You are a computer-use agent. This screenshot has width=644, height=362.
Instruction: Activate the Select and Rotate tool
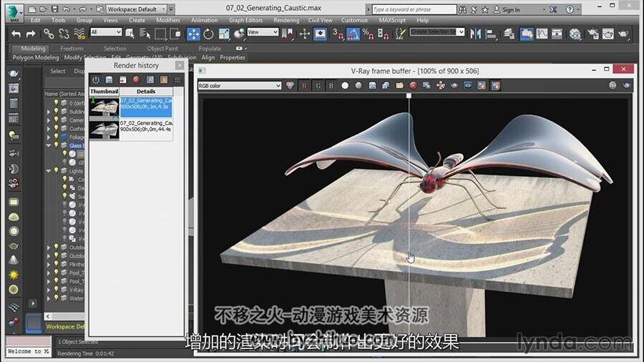tap(208, 34)
